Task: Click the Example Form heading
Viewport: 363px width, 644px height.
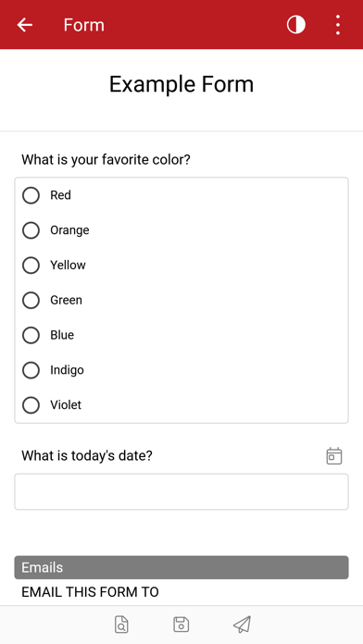Action: 181,84
